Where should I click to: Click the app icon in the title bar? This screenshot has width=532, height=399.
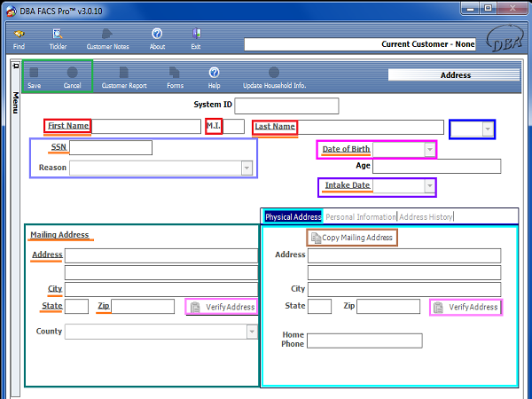tap(12, 12)
